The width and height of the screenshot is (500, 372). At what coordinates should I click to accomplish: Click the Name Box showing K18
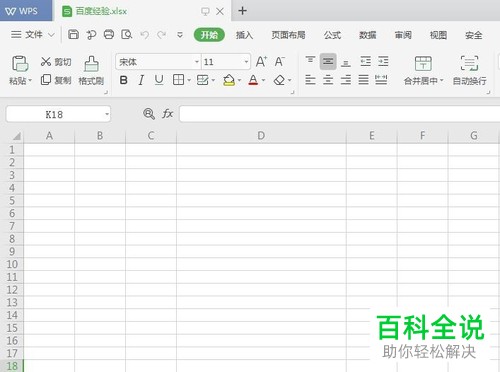(x=58, y=114)
